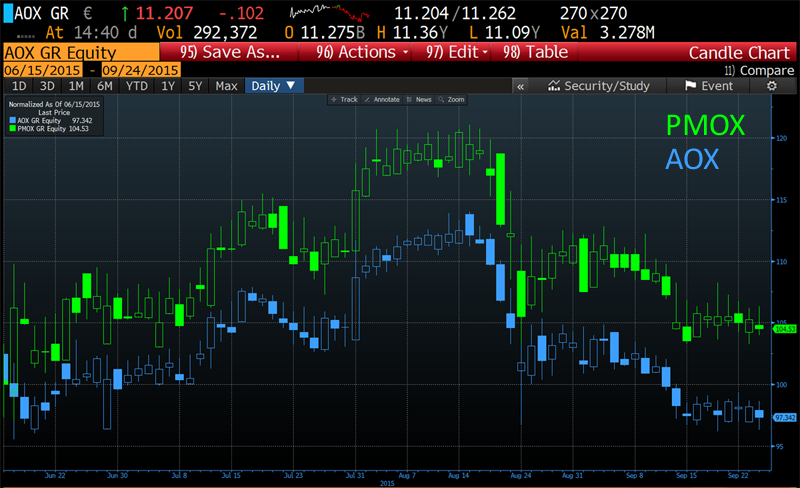
Task: Select the 6M range tab
Action: point(105,86)
